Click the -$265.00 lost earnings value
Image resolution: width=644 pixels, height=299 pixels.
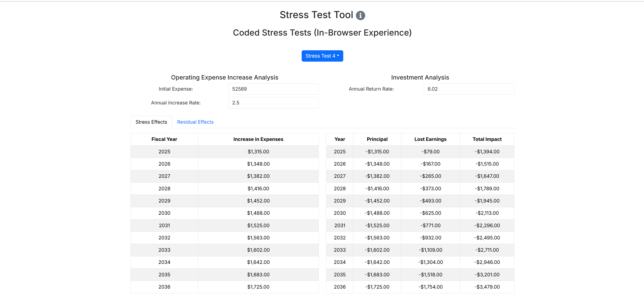click(430, 176)
